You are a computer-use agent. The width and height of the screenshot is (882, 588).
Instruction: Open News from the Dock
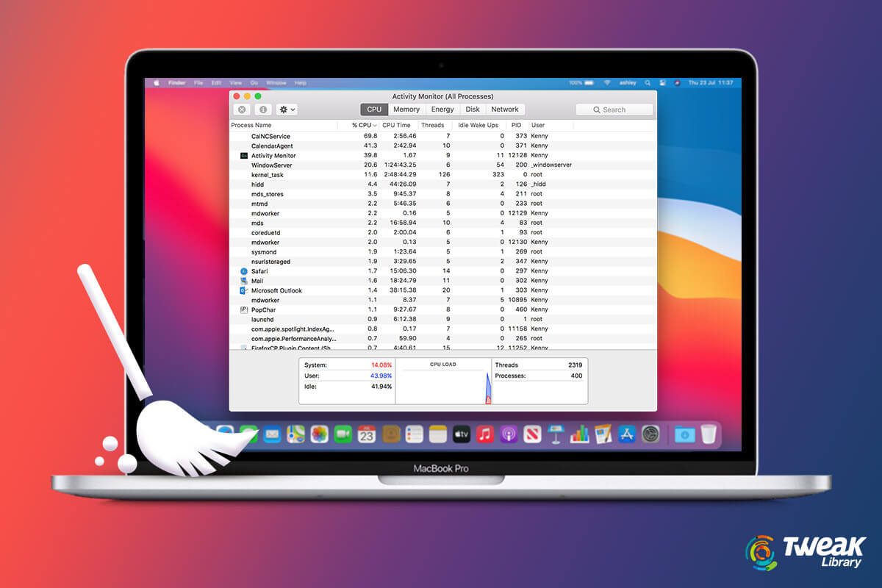(531, 434)
